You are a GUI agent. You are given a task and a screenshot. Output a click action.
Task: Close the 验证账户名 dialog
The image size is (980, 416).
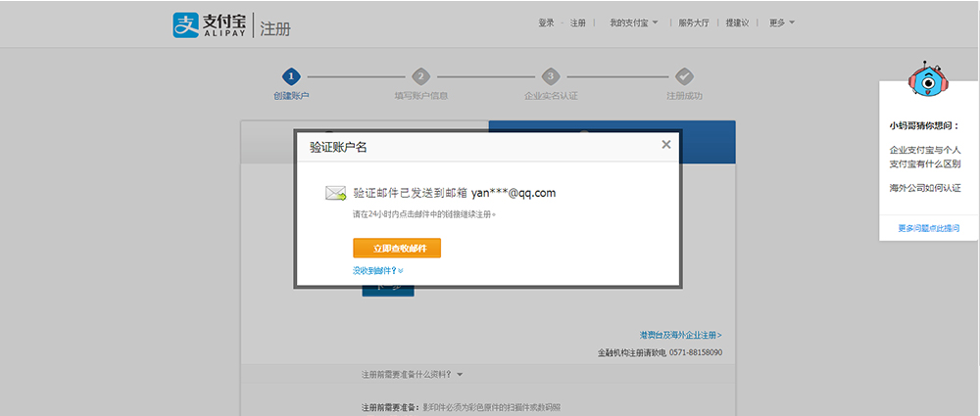point(666,145)
